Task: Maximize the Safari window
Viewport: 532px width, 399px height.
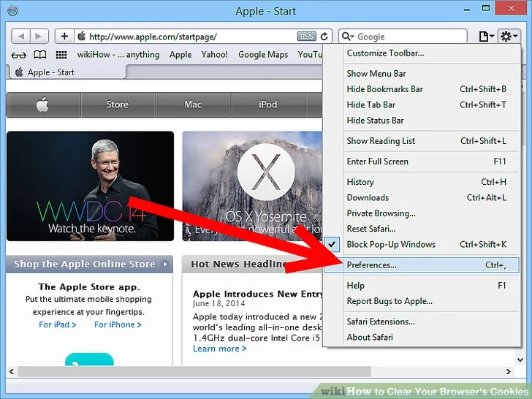Action: [x=486, y=9]
